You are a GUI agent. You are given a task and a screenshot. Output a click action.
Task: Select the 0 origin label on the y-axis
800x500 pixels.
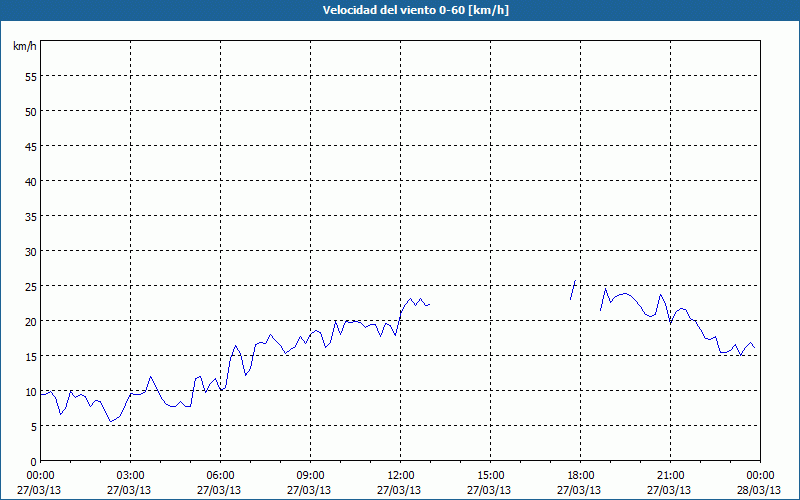(x=34, y=462)
